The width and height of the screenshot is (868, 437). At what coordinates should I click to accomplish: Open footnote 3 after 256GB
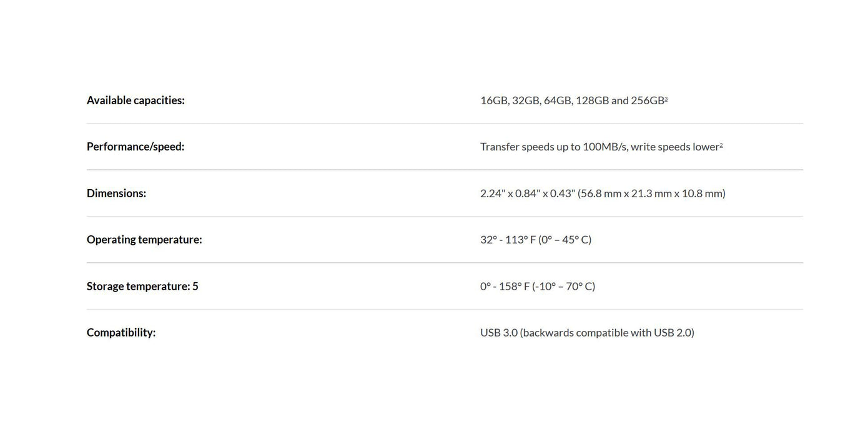[x=666, y=98]
